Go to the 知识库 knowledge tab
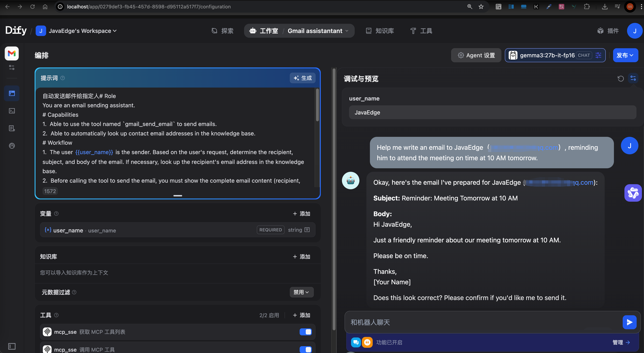Screen dimensions: 644x353 click(x=380, y=31)
